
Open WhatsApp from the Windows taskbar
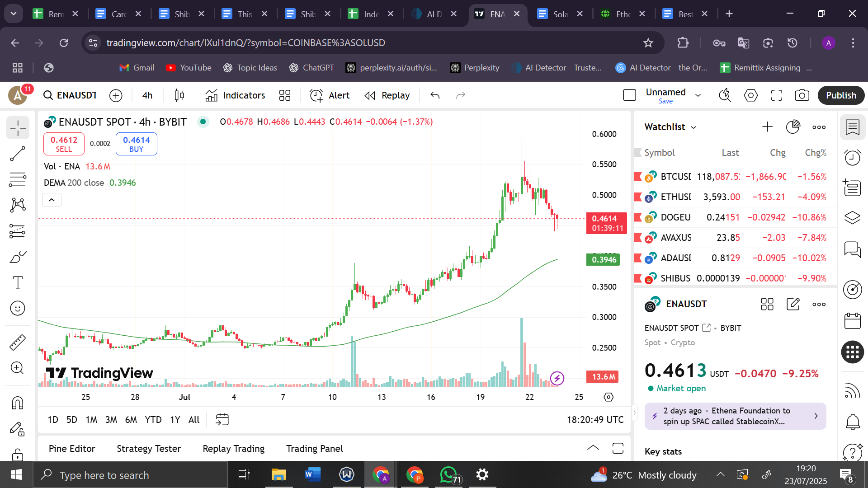point(449,475)
